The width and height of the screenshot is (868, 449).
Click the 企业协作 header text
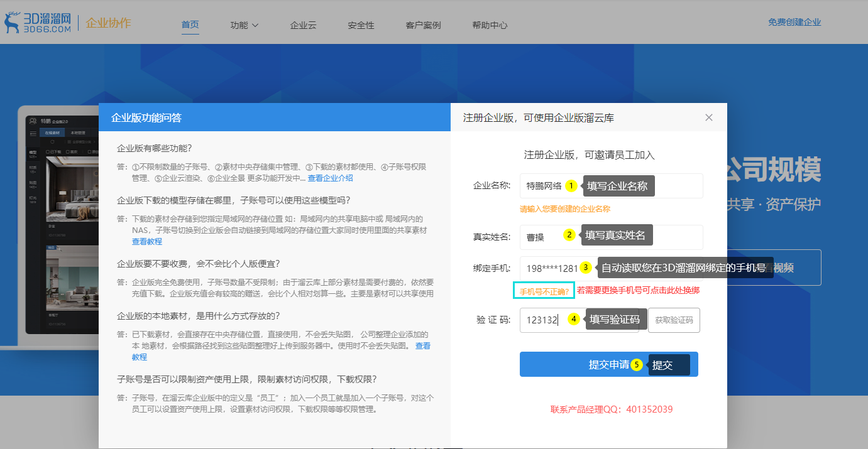click(x=108, y=23)
